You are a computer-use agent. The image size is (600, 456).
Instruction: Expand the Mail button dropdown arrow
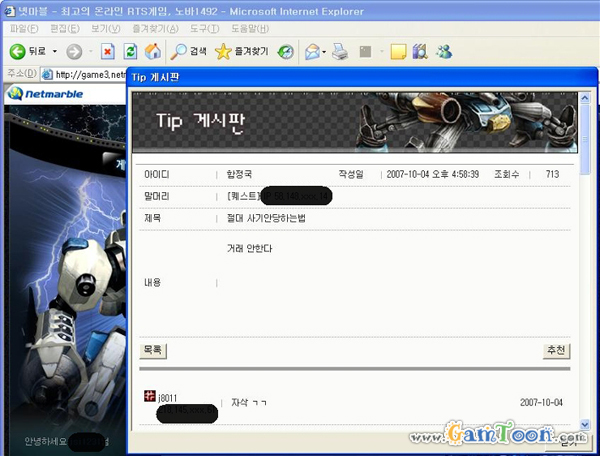point(324,51)
